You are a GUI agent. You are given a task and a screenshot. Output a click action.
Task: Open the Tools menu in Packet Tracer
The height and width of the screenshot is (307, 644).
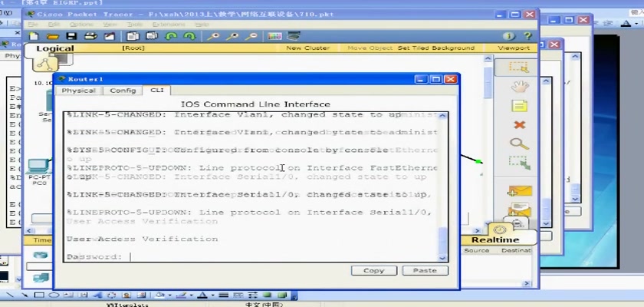point(134,25)
